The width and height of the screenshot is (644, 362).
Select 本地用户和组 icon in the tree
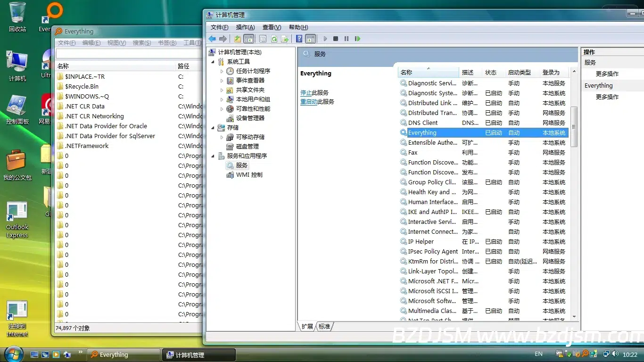[230, 99]
